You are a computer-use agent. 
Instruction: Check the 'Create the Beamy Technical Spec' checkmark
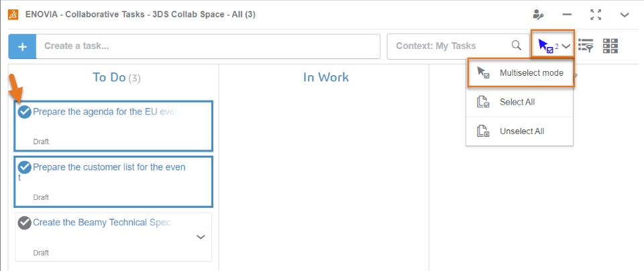[25, 222]
